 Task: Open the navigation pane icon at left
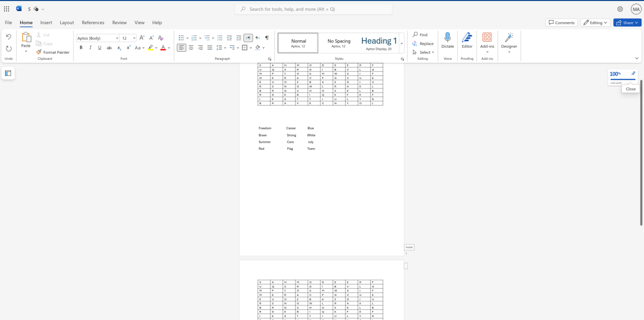(8, 73)
